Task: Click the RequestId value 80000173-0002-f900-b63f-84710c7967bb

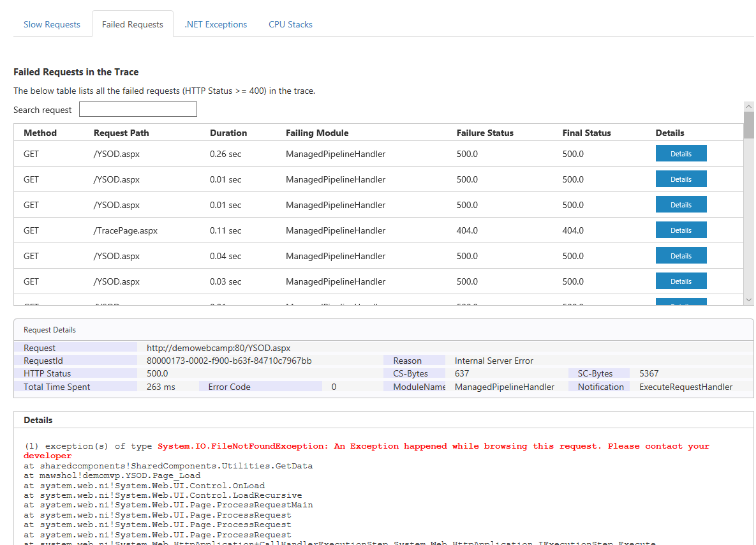Action: [229, 361]
